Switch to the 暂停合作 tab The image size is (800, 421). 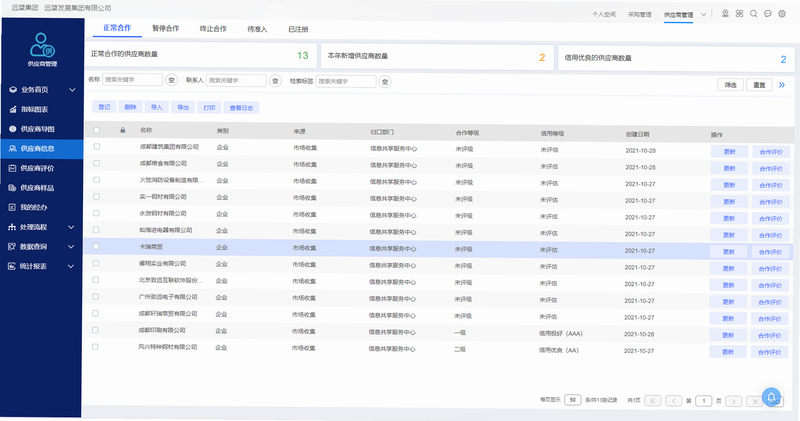(x=166, y=29)
